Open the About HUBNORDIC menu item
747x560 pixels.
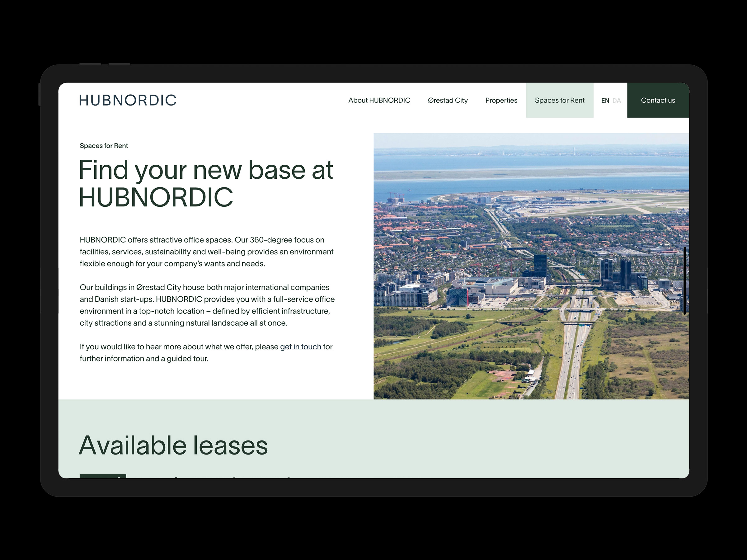pos(379,100)
